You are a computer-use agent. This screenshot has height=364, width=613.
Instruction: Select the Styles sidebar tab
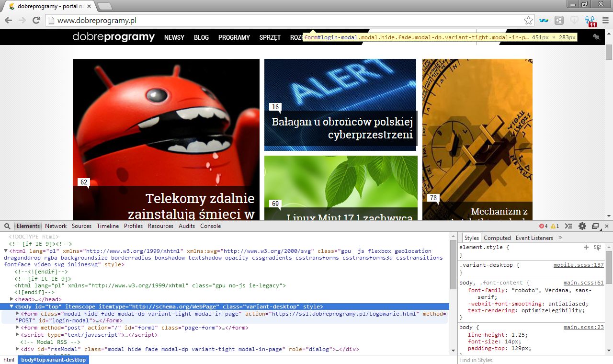point(472,238)
